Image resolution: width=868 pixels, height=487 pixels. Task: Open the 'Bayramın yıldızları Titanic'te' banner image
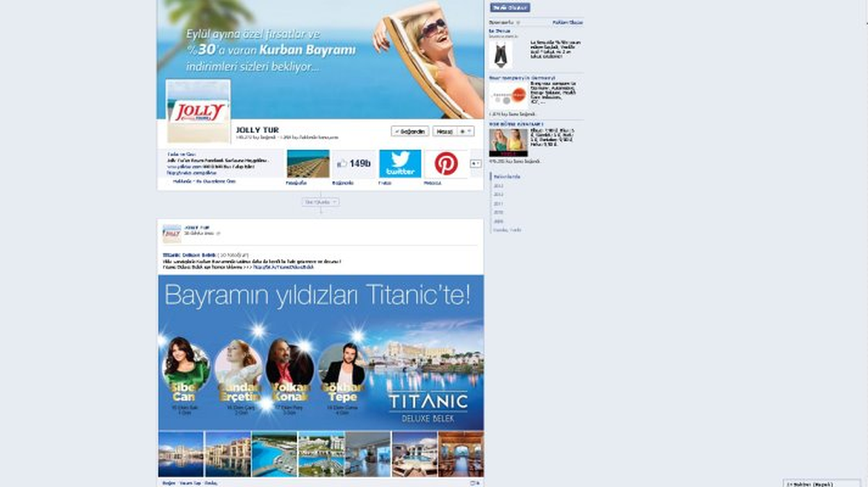[320, 353]
